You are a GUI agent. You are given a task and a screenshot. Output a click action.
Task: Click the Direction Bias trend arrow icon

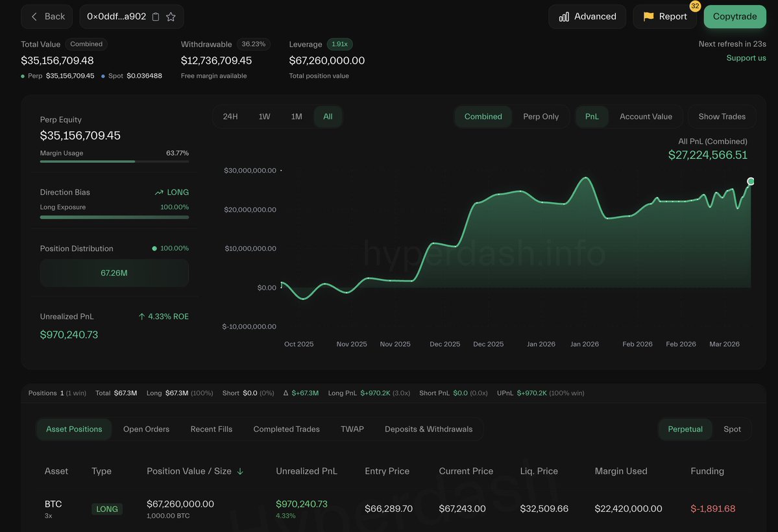(x=159, y=193)
